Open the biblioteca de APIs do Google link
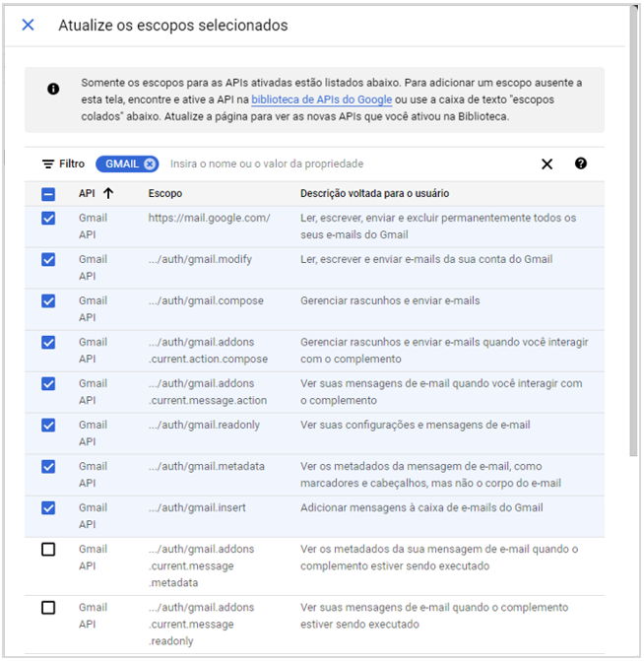The image size is (644, 661). [321, 100]
